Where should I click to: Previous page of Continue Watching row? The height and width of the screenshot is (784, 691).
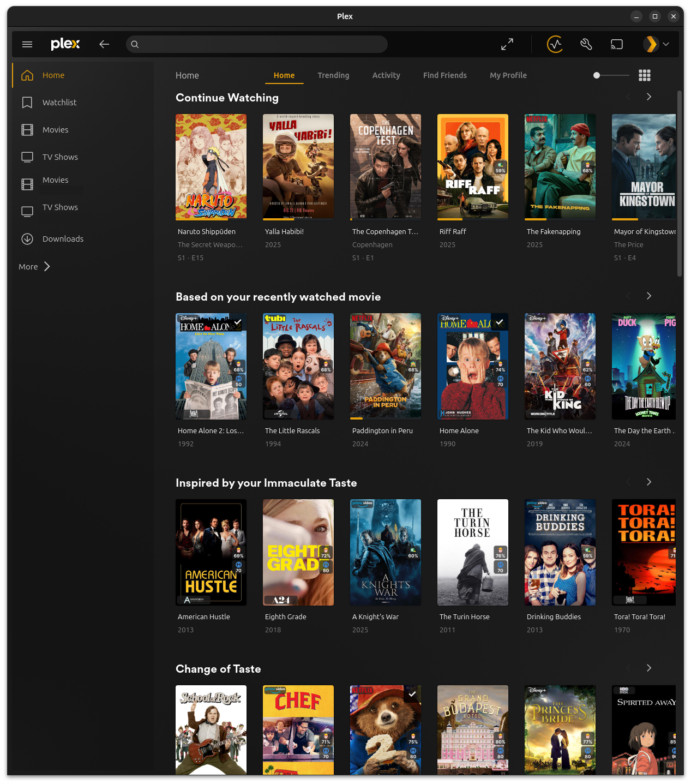(628, 97)
